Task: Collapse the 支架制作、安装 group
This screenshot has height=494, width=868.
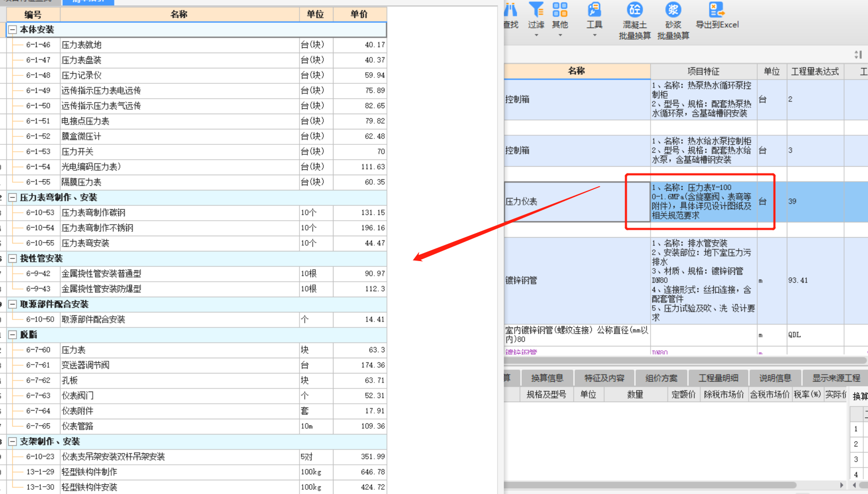Action: (12, 441)
